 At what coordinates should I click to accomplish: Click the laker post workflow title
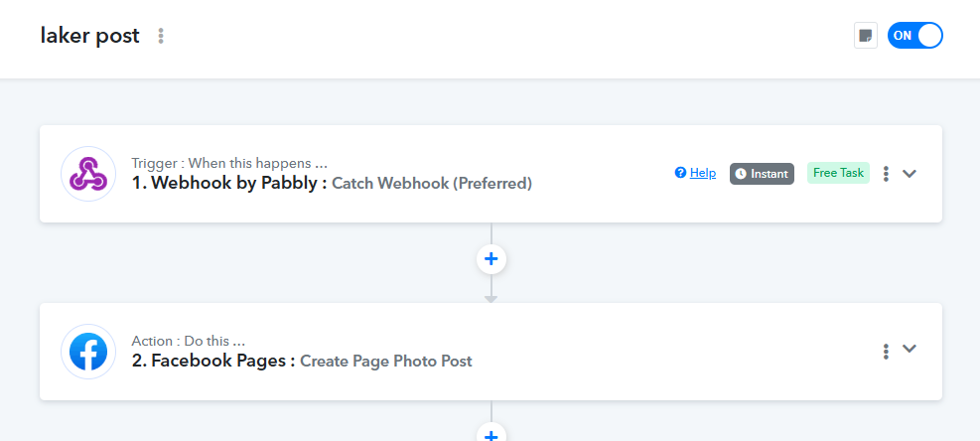90,36
